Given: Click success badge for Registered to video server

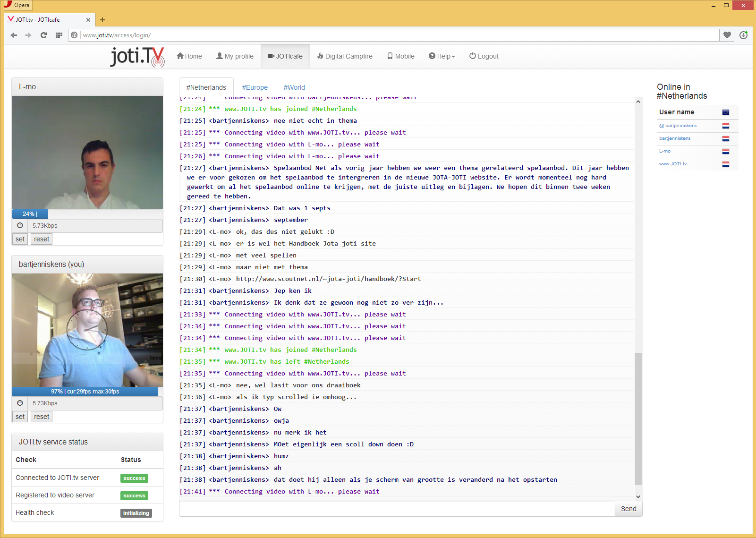Looking at the screenshot, I should point(134,495).
